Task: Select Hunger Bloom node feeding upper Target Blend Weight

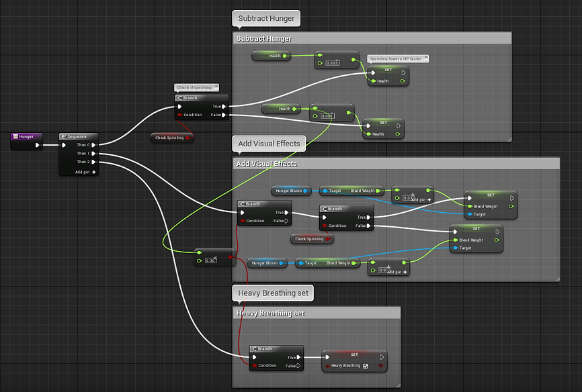Action: pyautogui.click(x=291, y=191)
